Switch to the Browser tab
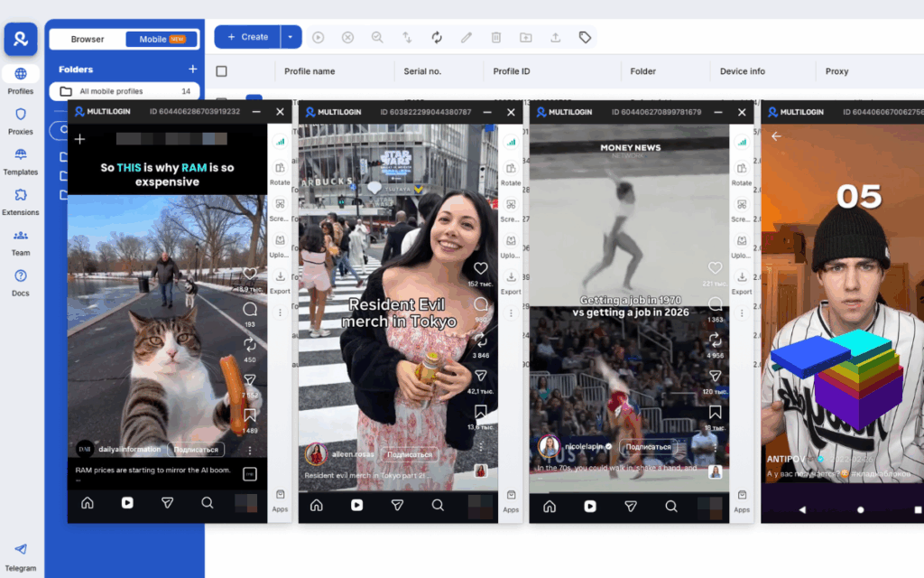The height and width of the screenshot is (578, 924). pos(88,39)
